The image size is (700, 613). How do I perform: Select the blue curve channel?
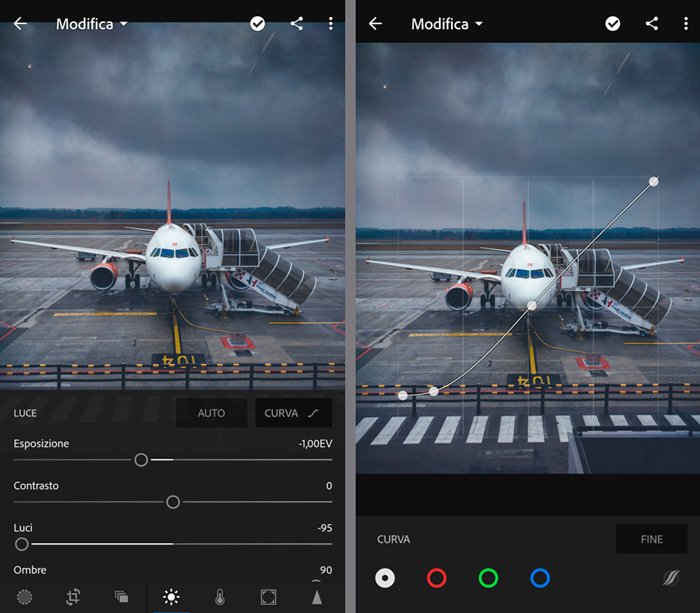540,578
